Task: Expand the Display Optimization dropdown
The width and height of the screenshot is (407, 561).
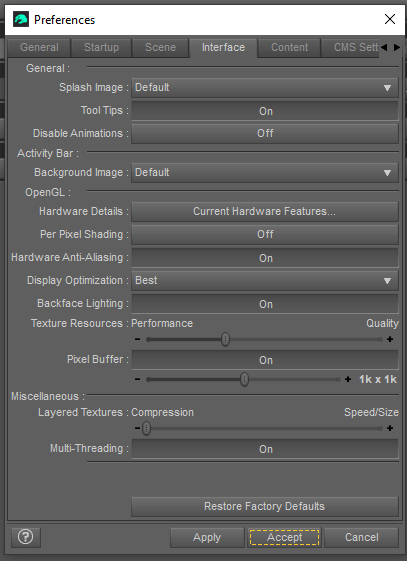Action: coord(265,280)
